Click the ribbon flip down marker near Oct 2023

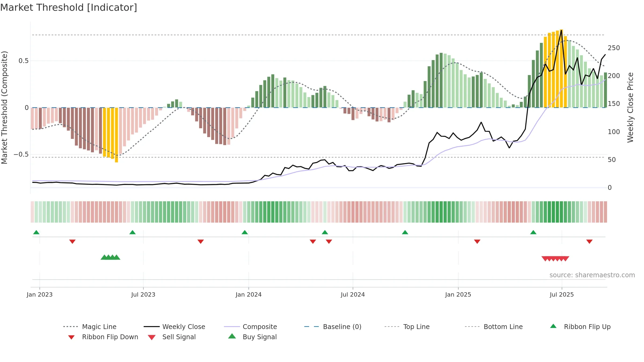[200, 242]
